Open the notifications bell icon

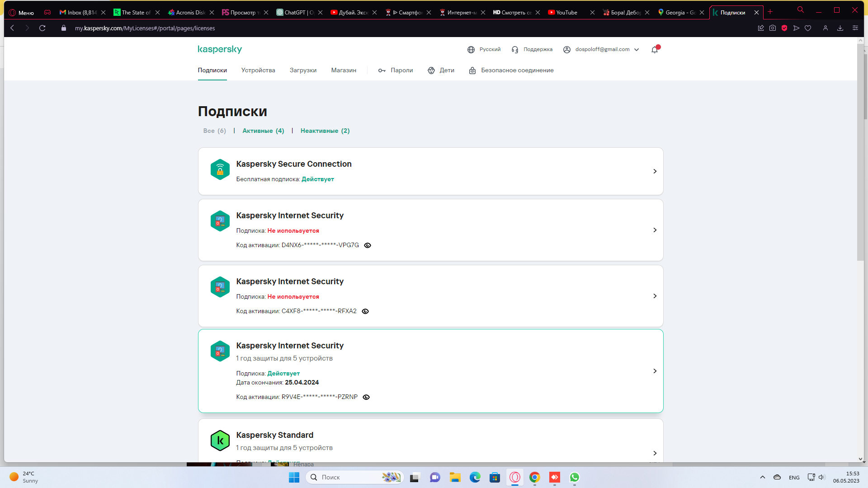tap(655, 50)
